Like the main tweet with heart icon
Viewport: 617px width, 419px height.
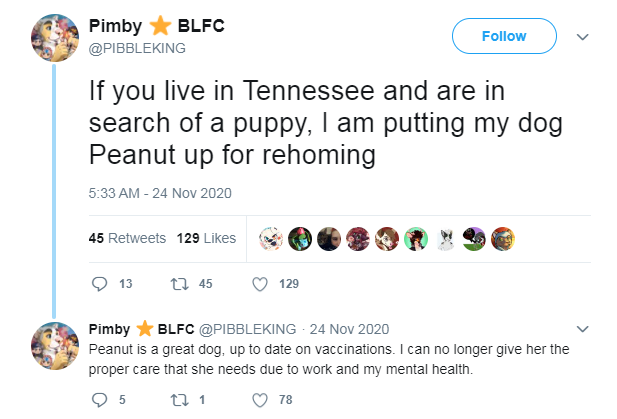[x=260, y=284]
